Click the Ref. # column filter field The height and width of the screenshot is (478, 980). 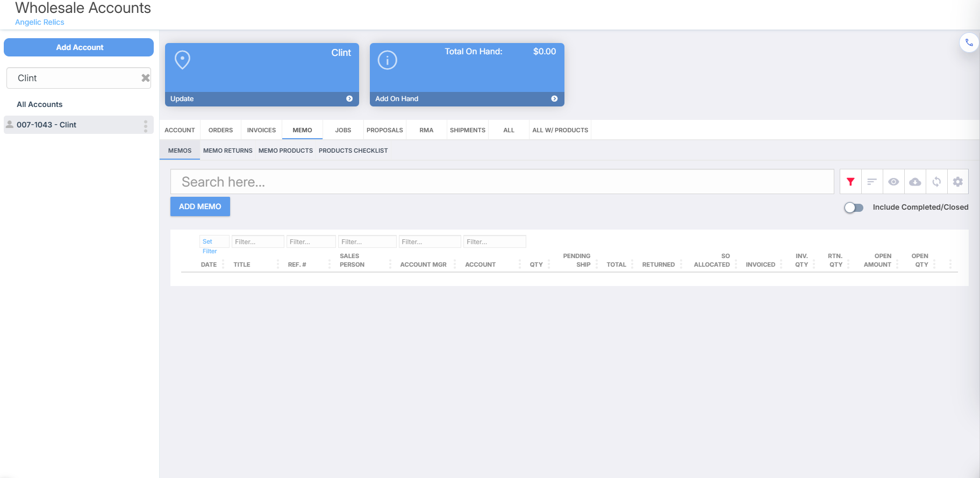coord(311,242)
